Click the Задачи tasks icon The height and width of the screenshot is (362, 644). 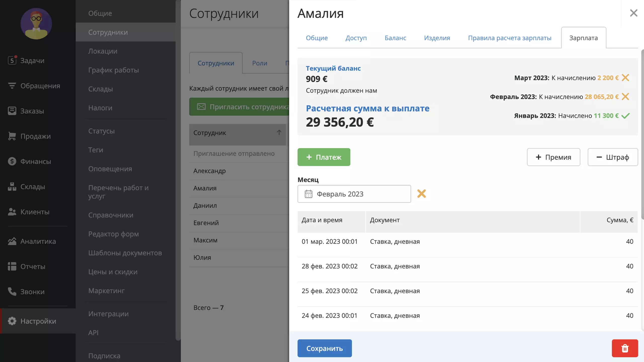coord(12,60)
